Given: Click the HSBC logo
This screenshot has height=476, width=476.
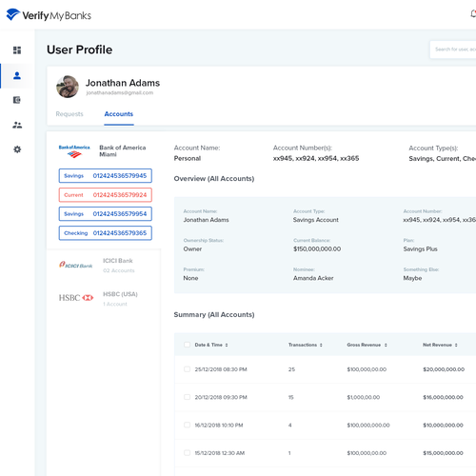Looking at the screenshot, I should (76, 298).
